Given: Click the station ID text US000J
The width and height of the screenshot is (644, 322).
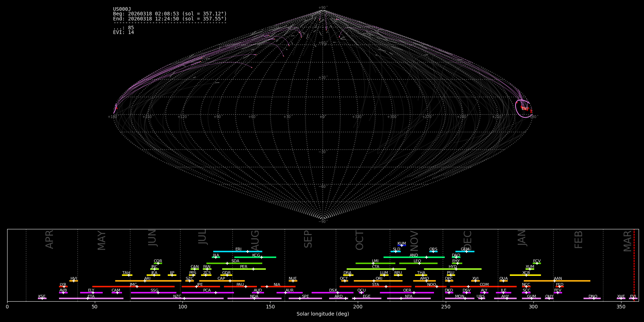Looking at the screenshot, I should click(x=122, y=9).
